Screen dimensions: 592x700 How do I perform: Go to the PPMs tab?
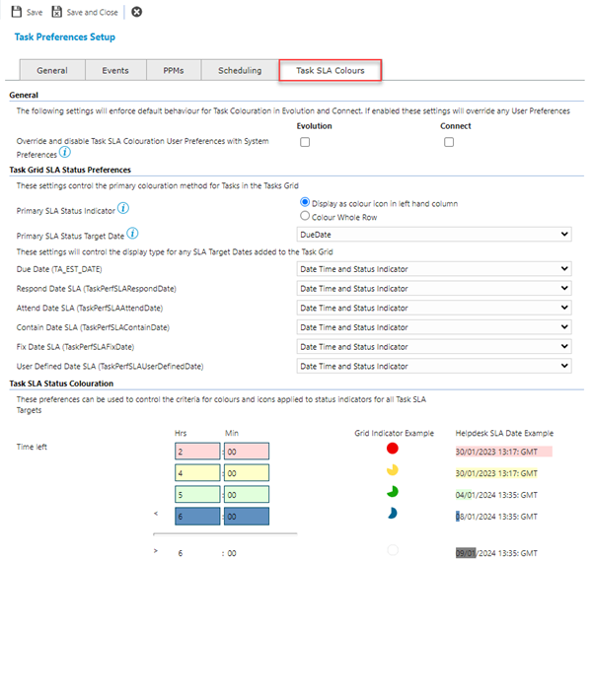(x=166, y=71)
